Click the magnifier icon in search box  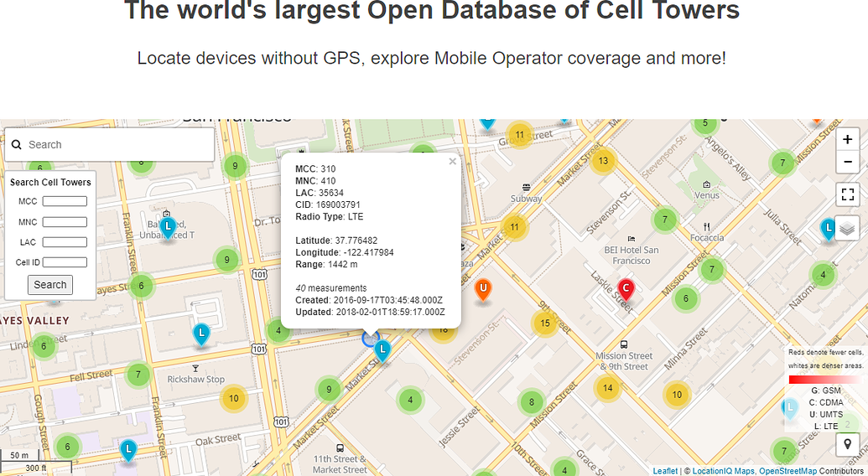[x=17, y=144]
